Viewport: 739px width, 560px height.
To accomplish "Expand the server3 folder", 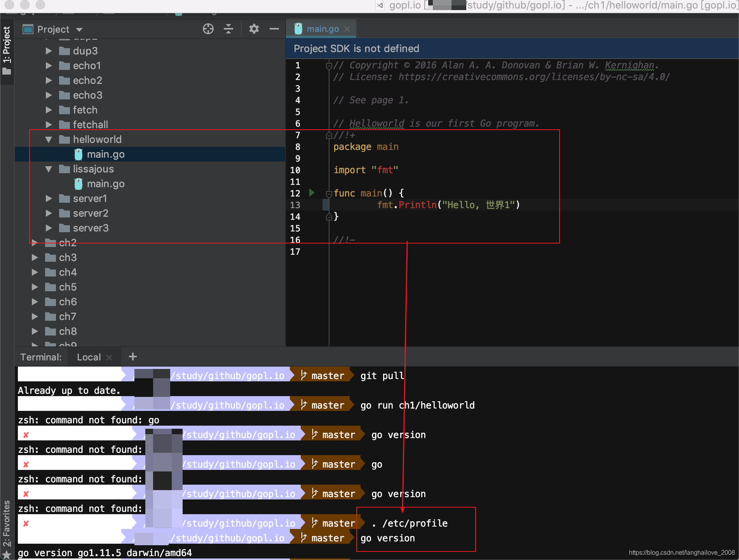I will tap(49, 228).
